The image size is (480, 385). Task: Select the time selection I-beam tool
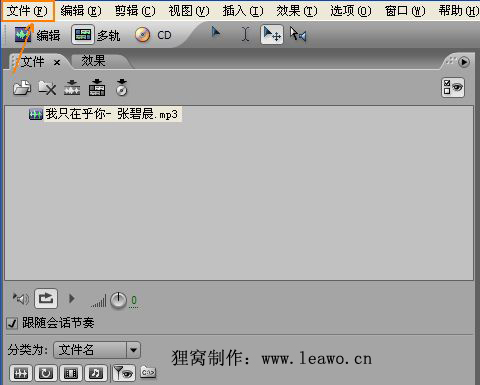click(x=245, y=34)
